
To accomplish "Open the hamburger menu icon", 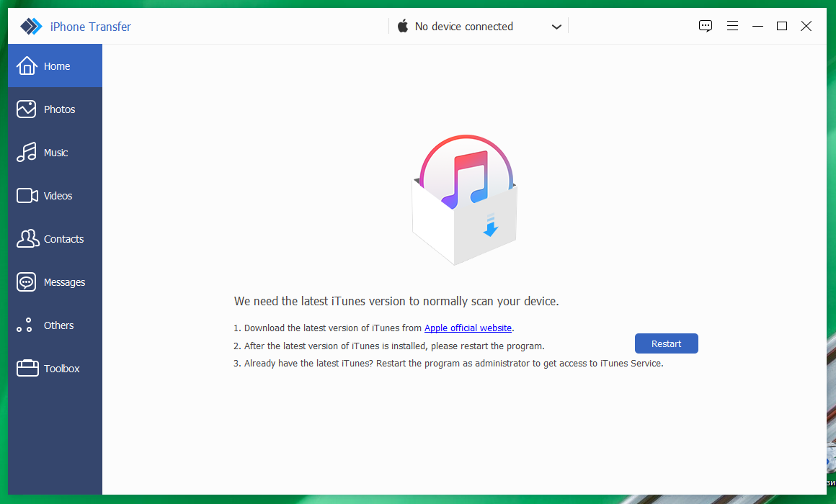I will tap(732, 26).
